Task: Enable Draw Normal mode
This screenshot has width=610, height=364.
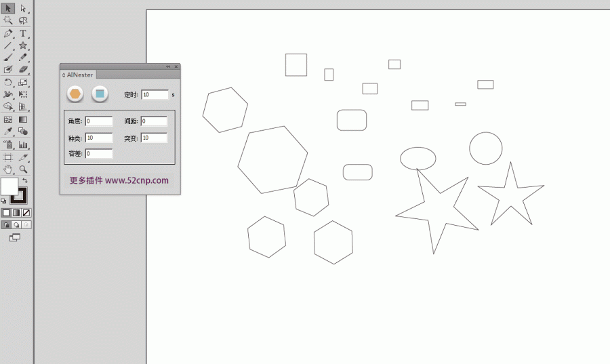Action: (x=6, y=225)
